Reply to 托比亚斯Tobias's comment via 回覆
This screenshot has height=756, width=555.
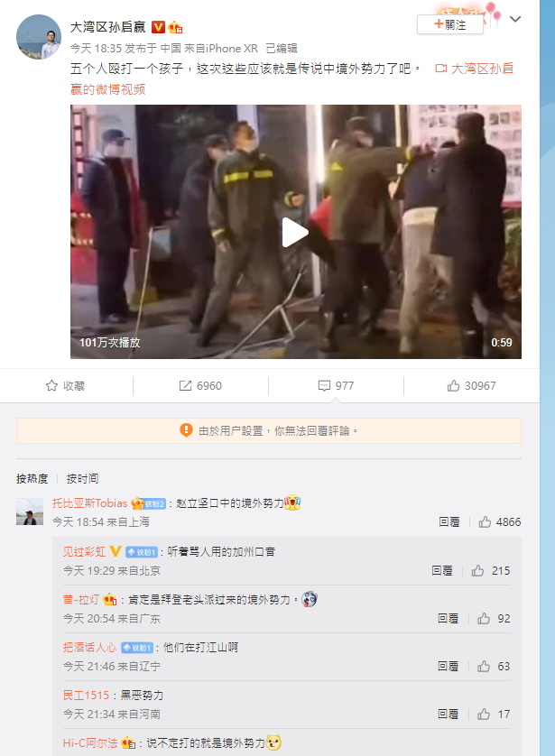point(449,521)
